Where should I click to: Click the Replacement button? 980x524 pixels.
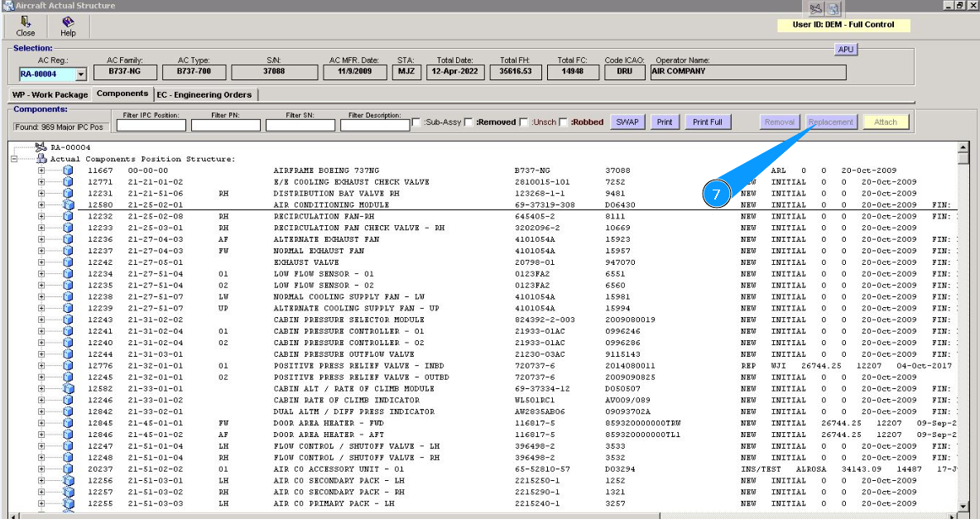tap(831, 122)
